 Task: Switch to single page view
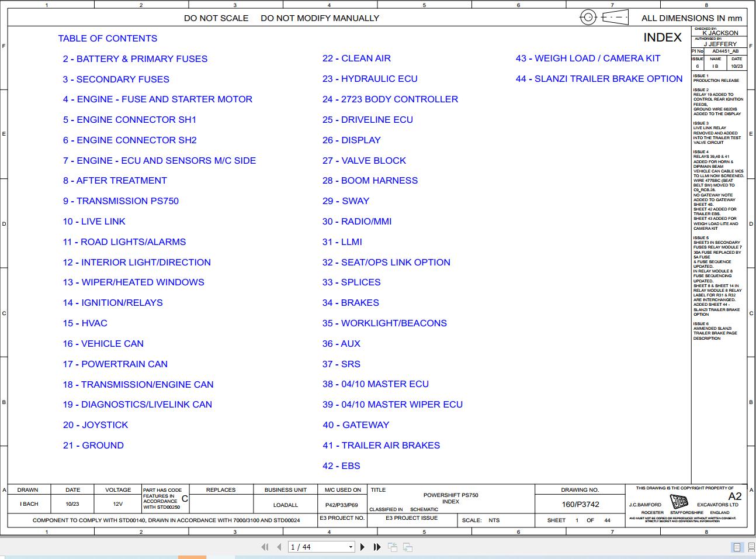tap(737, 547)
